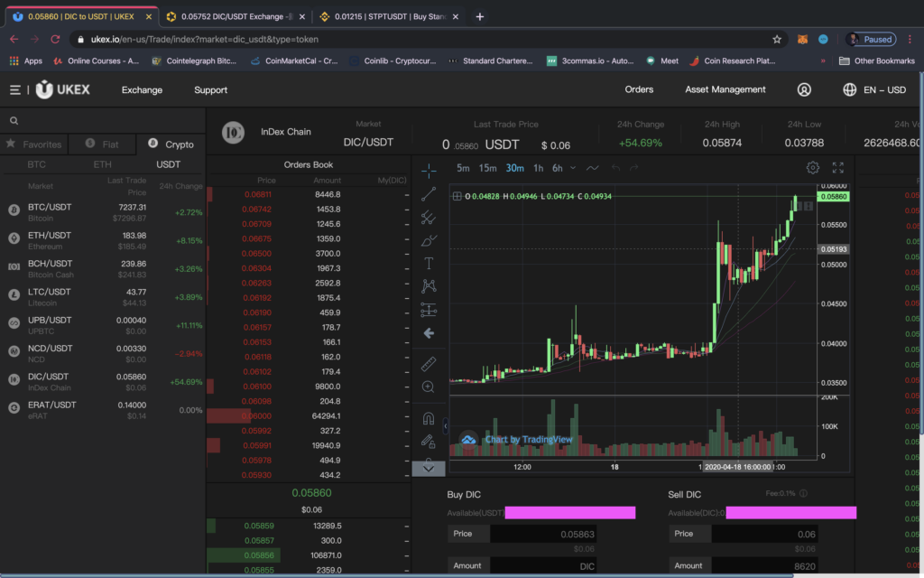The height and width of the screenshot is (578, 924).
Task: Select the trend line drawing tool
Action: click(x=429, y=194)
